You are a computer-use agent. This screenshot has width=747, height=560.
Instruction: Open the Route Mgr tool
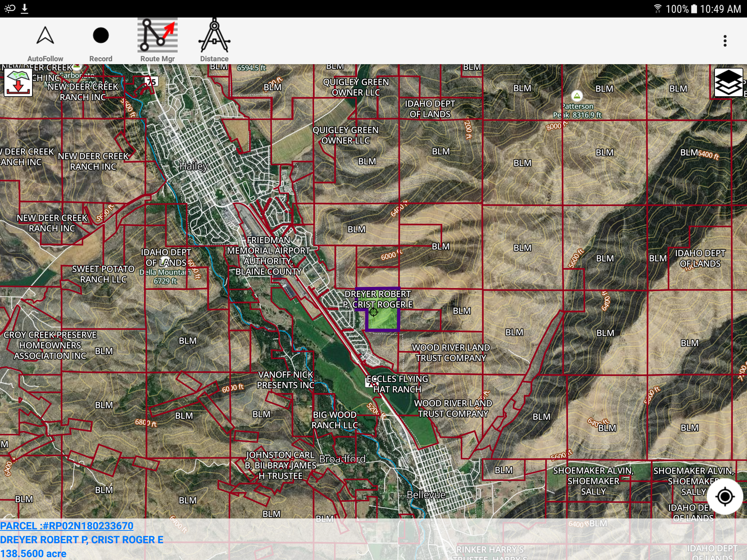(x=158, y=41)
